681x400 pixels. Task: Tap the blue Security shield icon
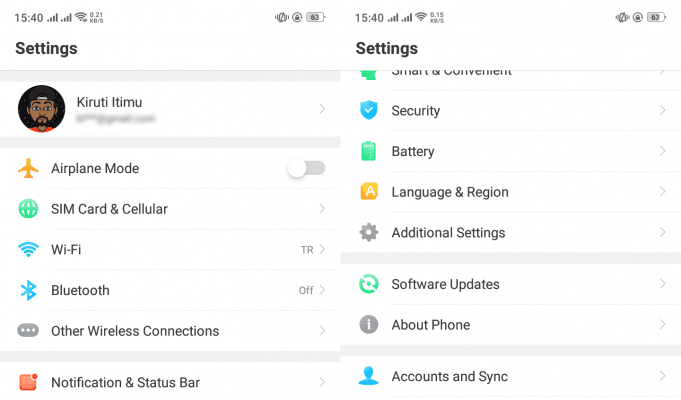[369, 110]
